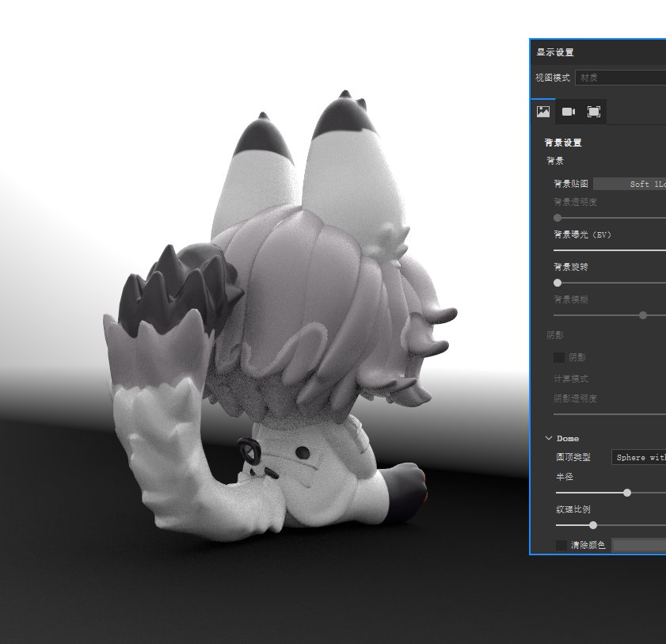This screenshot has height=644, width=666.
Task: Click the 计算模式 label
Action: 571,379
